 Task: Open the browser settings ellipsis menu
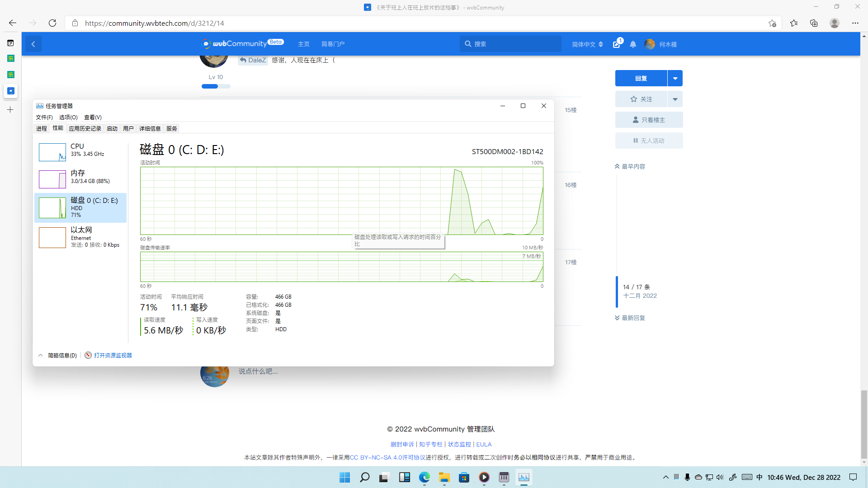coord(855,23)
